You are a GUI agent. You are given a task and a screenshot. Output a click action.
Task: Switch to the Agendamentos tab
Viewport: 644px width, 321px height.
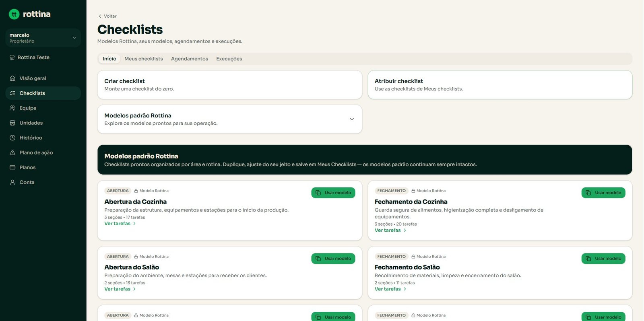coord(190,59)
